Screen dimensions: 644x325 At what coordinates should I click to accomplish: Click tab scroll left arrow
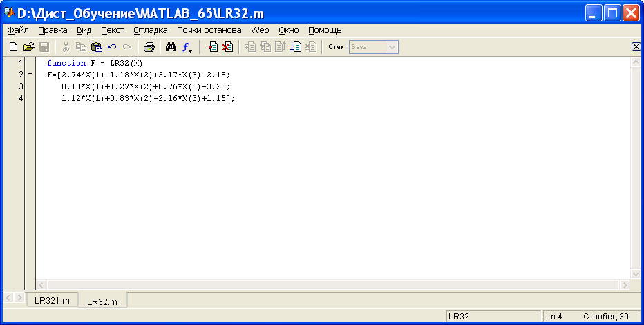(x=8, y=297)
